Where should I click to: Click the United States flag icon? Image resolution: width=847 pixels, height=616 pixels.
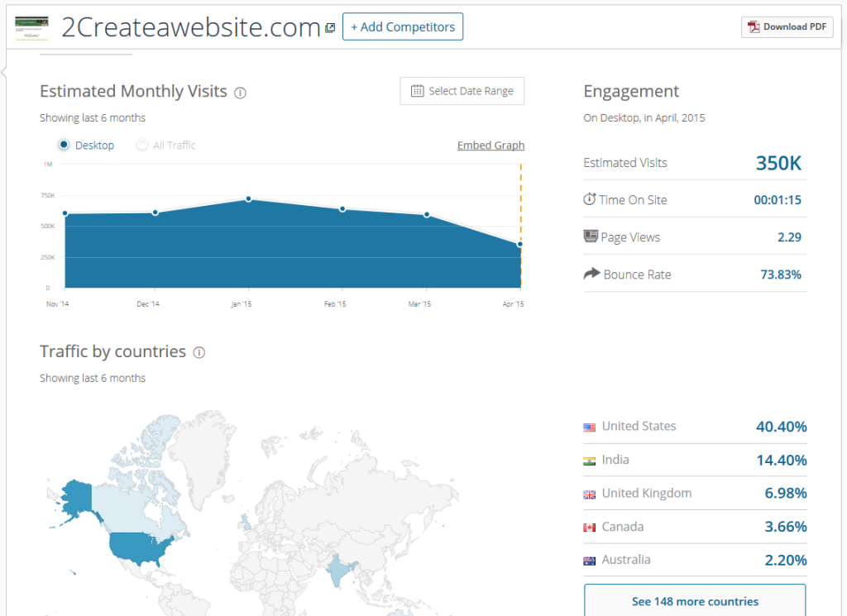(x=589, y=427)
